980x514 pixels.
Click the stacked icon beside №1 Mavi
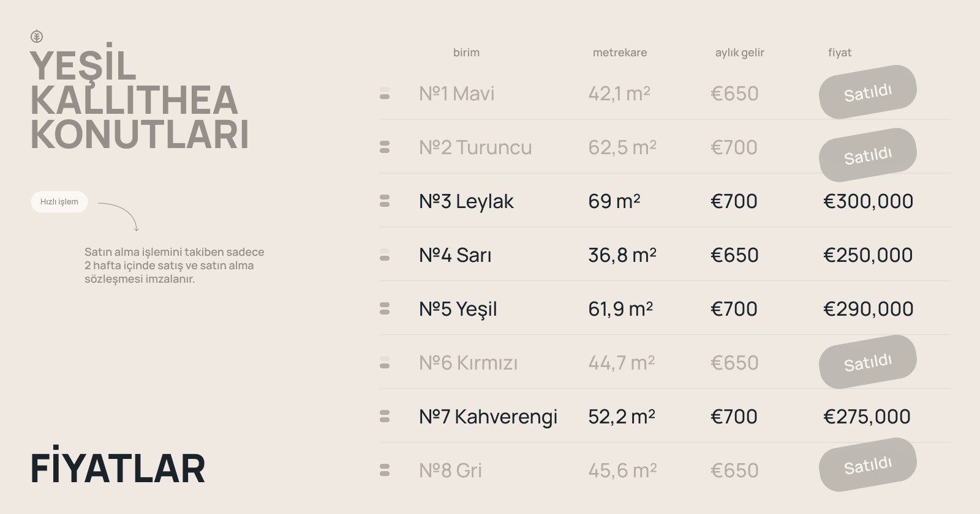click(x=385, y=93)
